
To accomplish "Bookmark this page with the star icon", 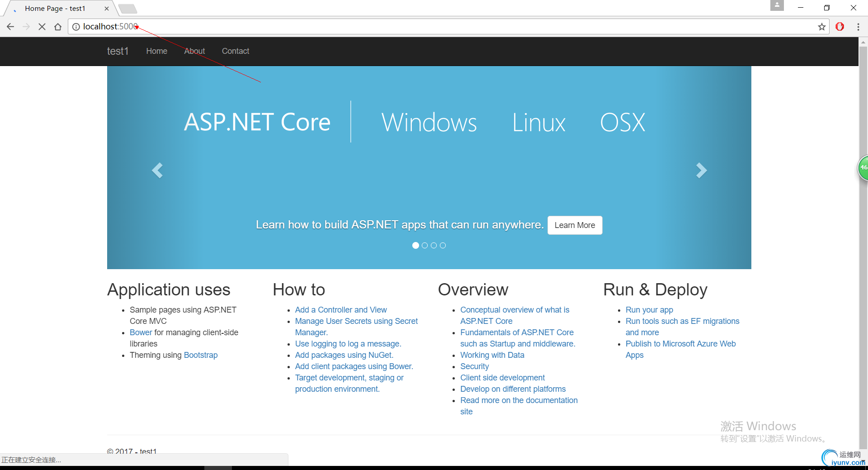I will 821,27.
